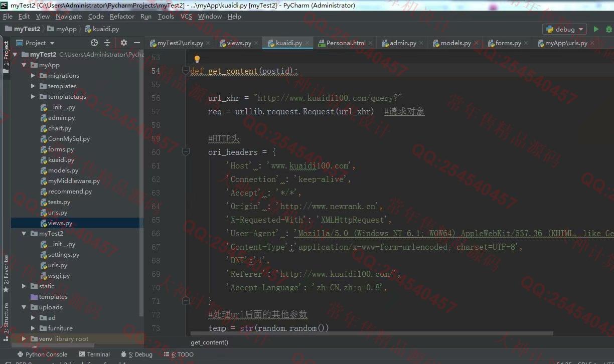Viewport: 614px width, 364px height.
Task: Click the yellow lightbulb intention icon
Action: (197, 59)
